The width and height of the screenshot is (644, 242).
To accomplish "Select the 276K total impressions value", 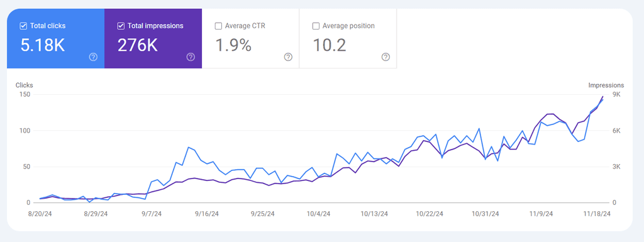I will pos(138,45).
